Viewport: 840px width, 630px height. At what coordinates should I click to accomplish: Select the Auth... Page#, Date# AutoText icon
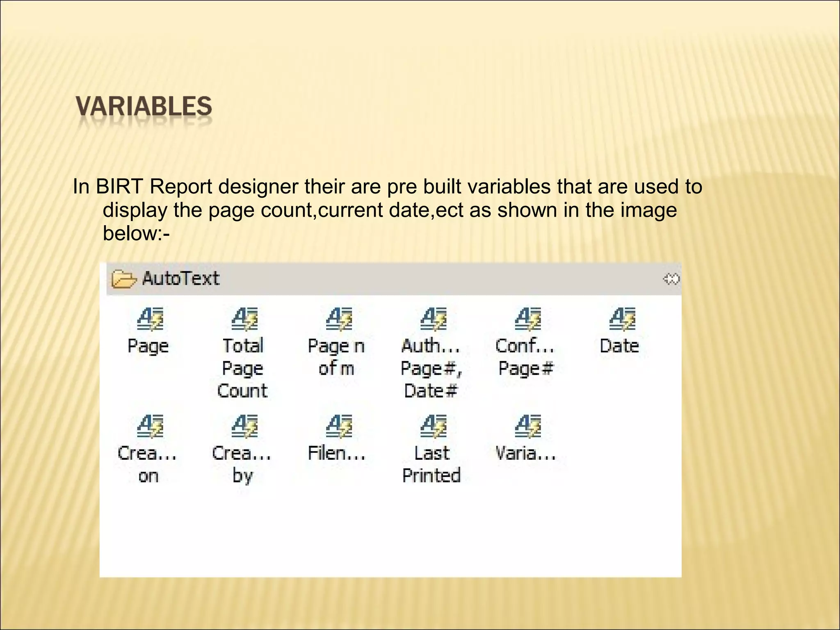pos(434,319)
